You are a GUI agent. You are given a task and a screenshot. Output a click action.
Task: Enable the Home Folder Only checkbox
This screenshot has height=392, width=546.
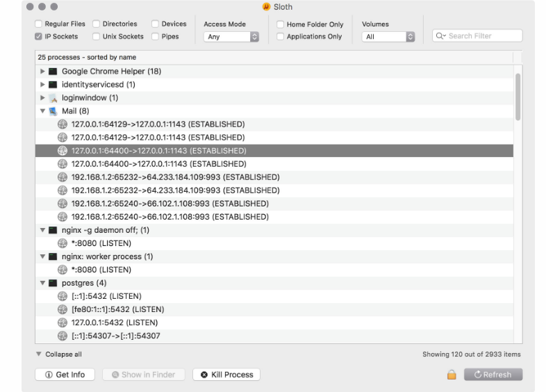tap(281, 24)
